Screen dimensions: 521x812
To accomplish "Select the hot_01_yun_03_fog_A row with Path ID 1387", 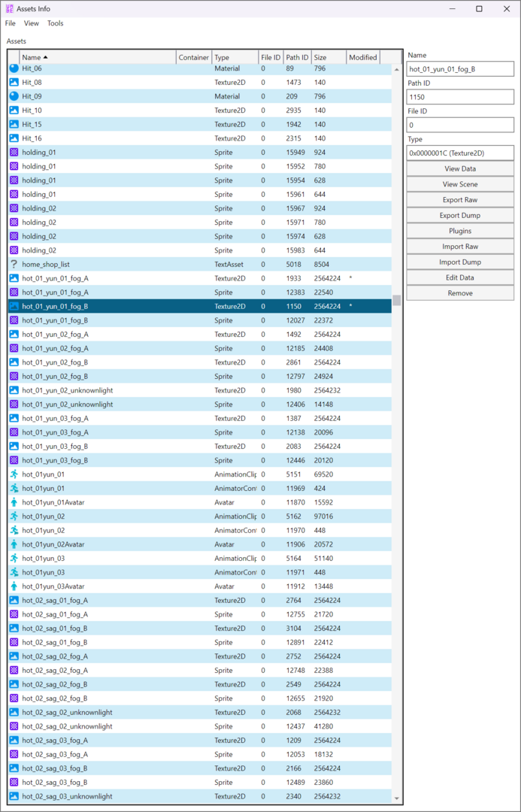I will (x=200, y=418).
